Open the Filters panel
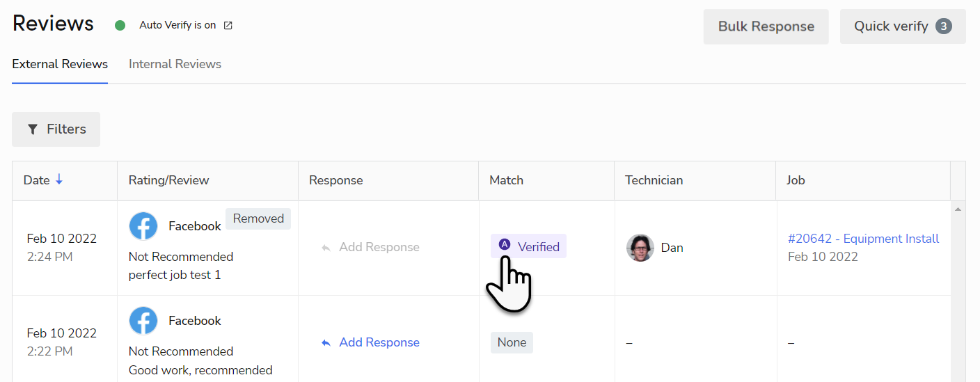 tap(56, 129)
